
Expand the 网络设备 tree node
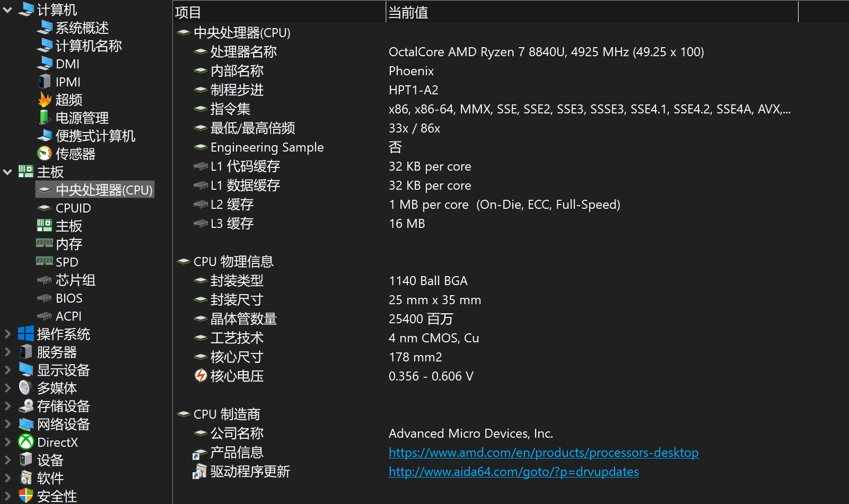tap(7, 424)
